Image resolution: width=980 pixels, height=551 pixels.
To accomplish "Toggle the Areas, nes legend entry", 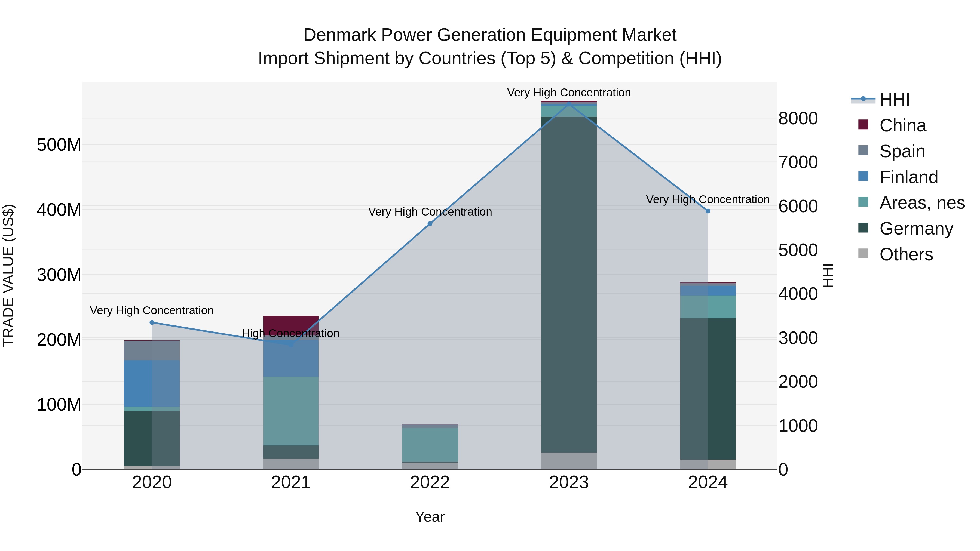I will click(x=911, y=203).
